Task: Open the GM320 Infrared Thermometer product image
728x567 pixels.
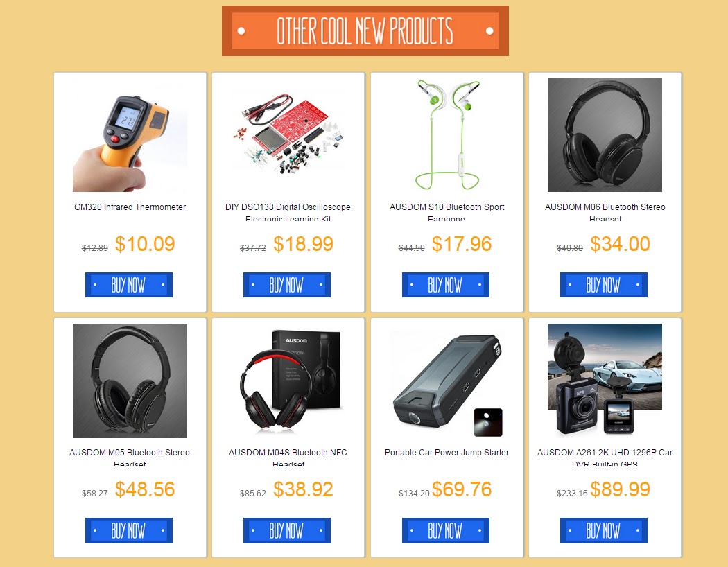Action: (x=130, y=134)
